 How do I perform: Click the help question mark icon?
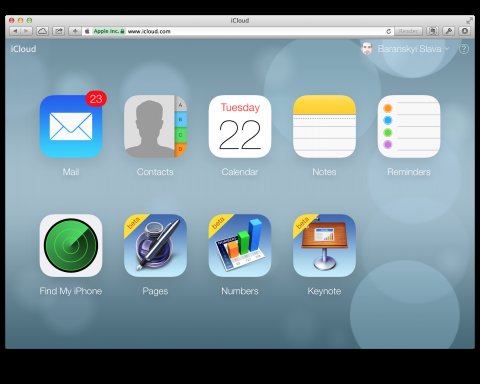click(464, 49)
